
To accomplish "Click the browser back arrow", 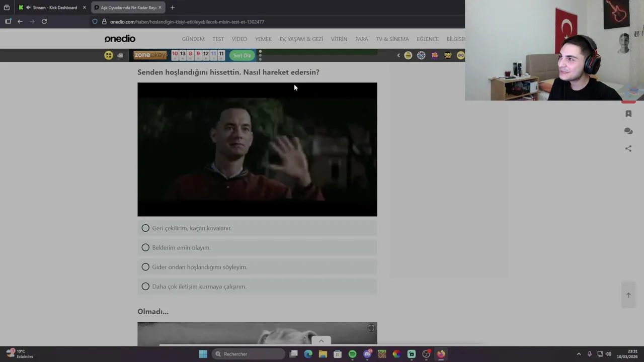I will click(20, 22).
